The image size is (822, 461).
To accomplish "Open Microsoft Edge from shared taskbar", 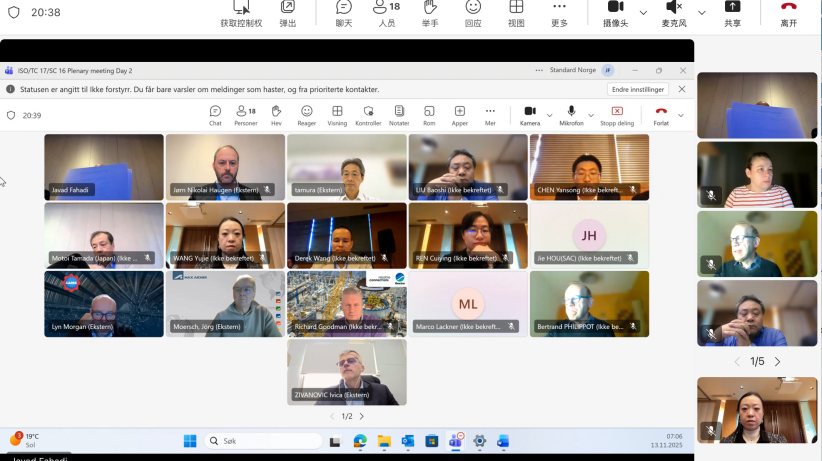I will click(360, 441).
